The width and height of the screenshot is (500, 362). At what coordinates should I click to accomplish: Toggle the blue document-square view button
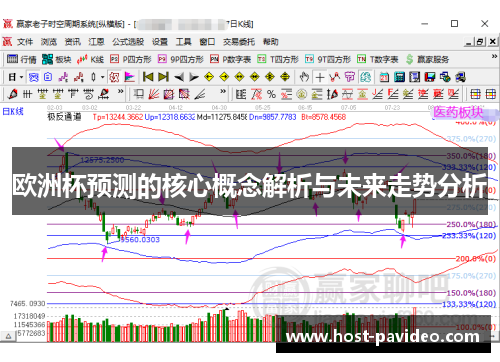tap(48, 77)
